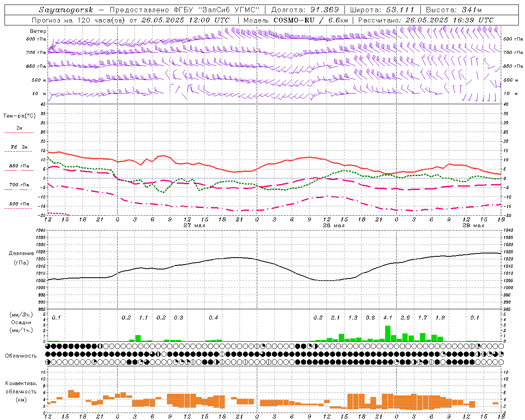Select the 'Давление' pressure label
The image size is (525, 420).
click(21, 253)
